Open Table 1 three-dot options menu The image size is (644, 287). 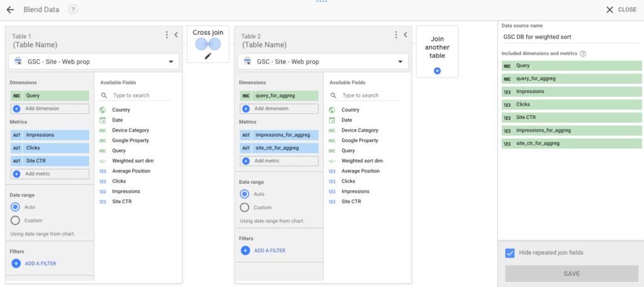pyautogui.click(x=167, y=35)
